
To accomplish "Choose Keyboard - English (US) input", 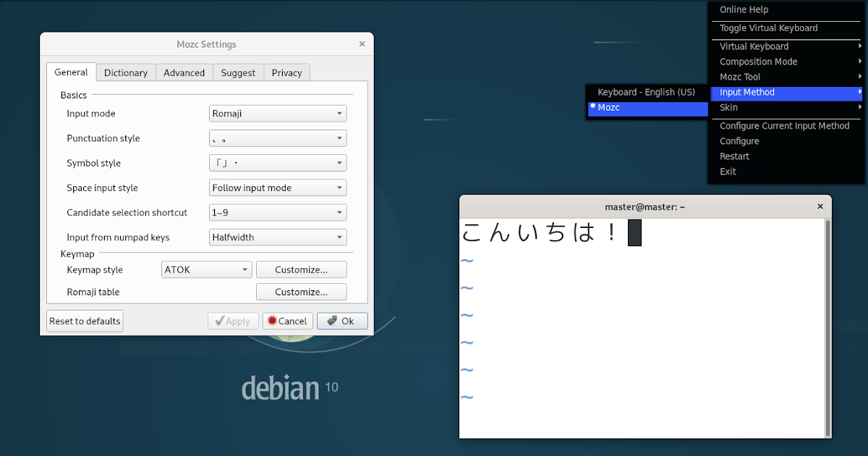I will click(648, 92).
